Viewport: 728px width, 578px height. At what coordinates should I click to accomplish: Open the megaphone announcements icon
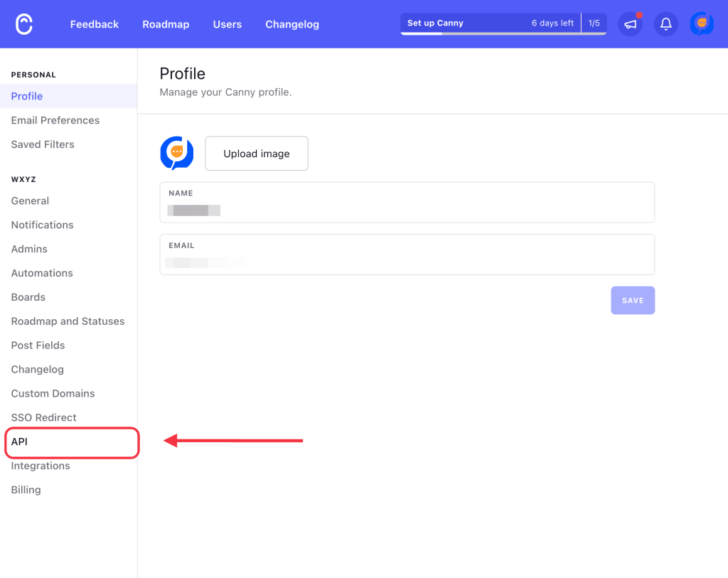click(x=630, y=24)
